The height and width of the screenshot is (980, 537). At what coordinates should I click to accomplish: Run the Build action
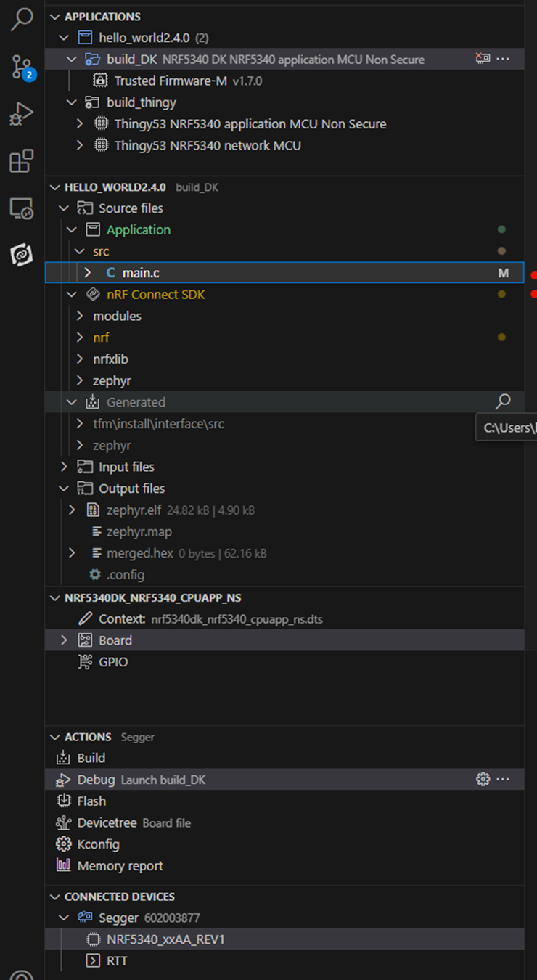pos(284,758)
